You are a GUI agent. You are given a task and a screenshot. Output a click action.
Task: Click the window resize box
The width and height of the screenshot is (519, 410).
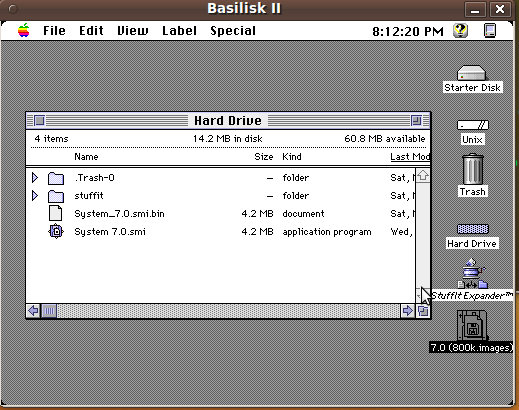click(423, 311)
